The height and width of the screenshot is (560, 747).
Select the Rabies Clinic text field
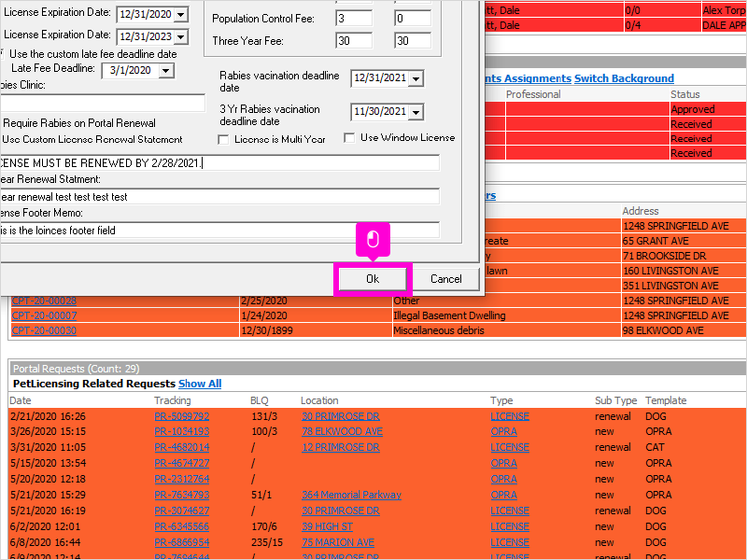coord(103,103)
